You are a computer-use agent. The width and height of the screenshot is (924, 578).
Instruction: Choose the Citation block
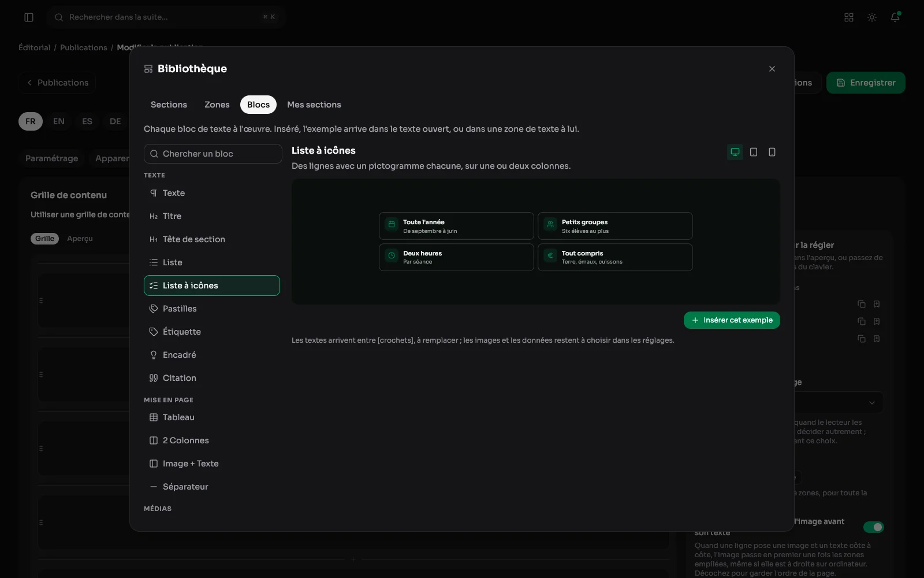212,378
